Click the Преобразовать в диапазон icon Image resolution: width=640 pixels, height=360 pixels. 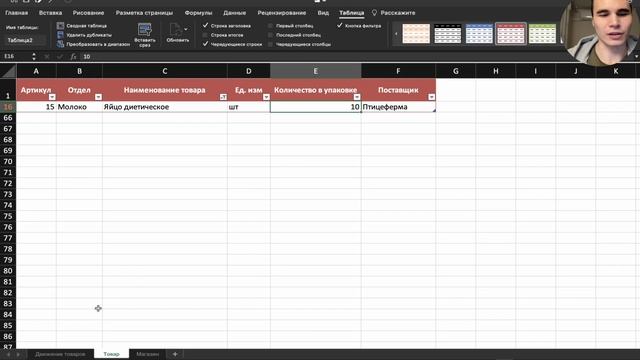point(60,44)
